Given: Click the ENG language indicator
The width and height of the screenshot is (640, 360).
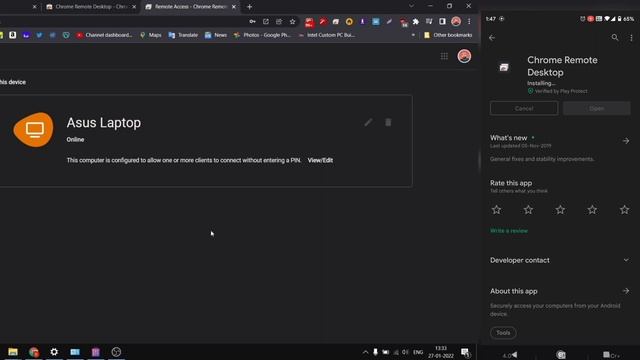Looking at the screenshot, I should [418, 352].
